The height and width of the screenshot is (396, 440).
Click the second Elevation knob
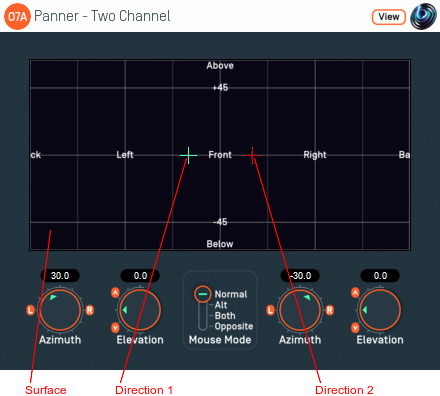[x=380, y=310]
